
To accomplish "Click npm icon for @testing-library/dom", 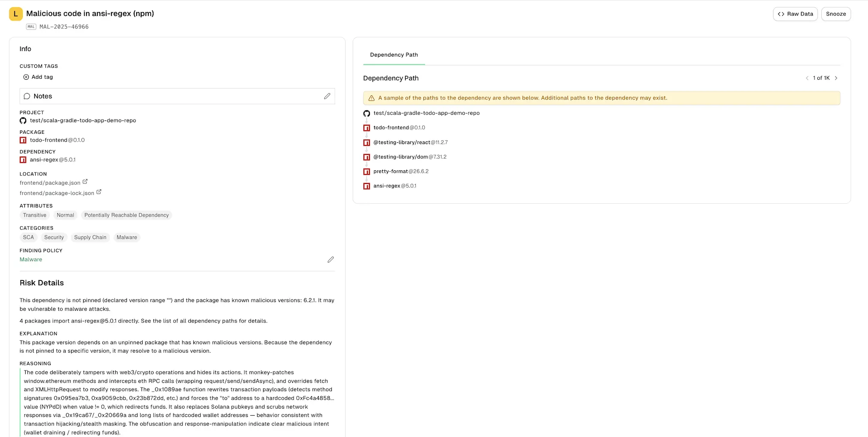I will (366, 157).
